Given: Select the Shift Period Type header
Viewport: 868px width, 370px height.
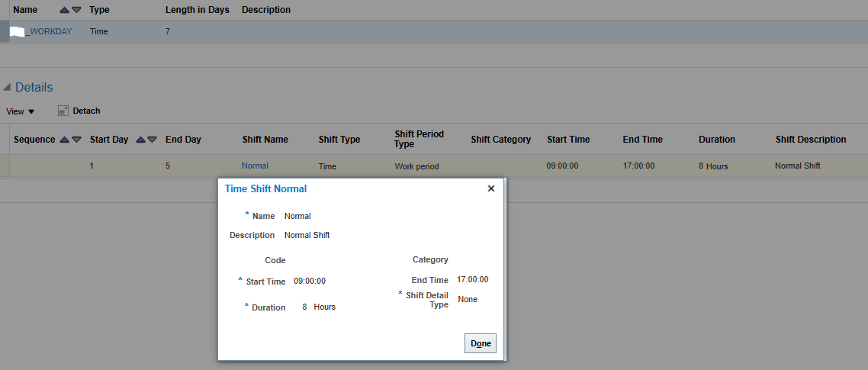Looking at the screenshot, I should point(419,139).
